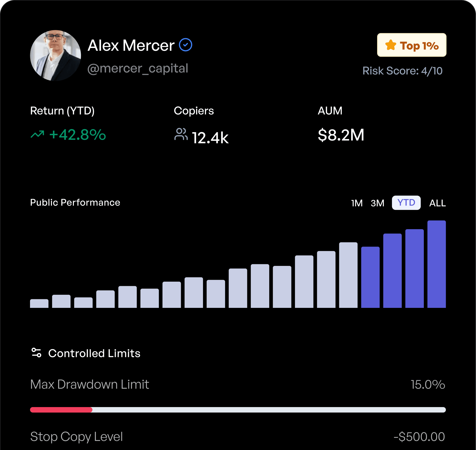Open the @mercer_capital handle link
Image resolution: width=476 pixels, height=450 pixels.
pyautogui.click(x=138, y=69)
